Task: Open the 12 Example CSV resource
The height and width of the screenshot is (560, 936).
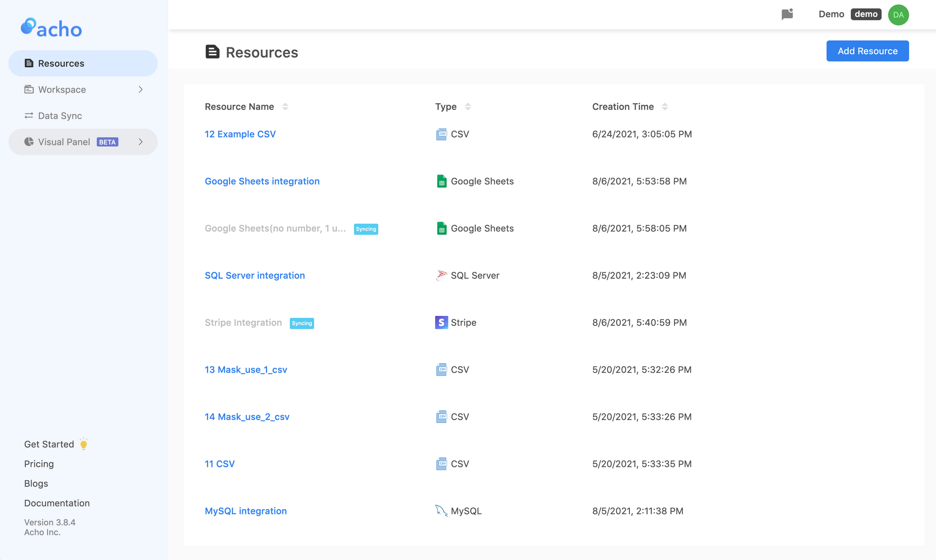Action: click(x=240, y=134)
